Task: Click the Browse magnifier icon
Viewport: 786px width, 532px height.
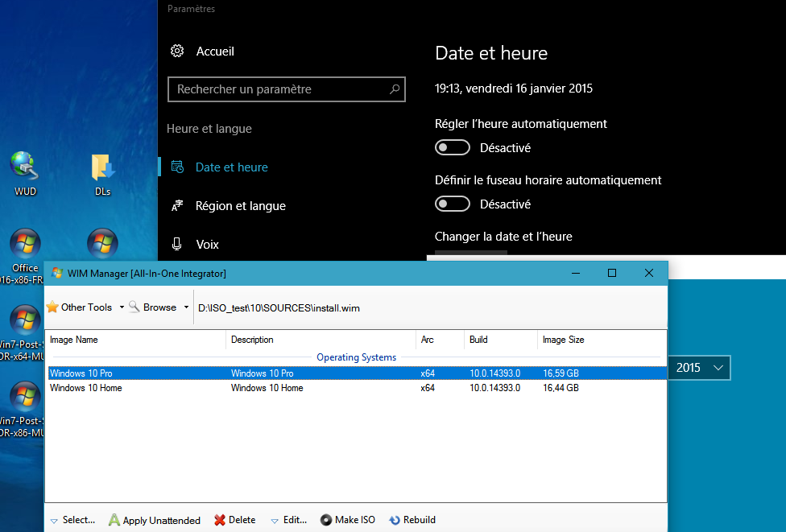Action: [x=134, y=307]
